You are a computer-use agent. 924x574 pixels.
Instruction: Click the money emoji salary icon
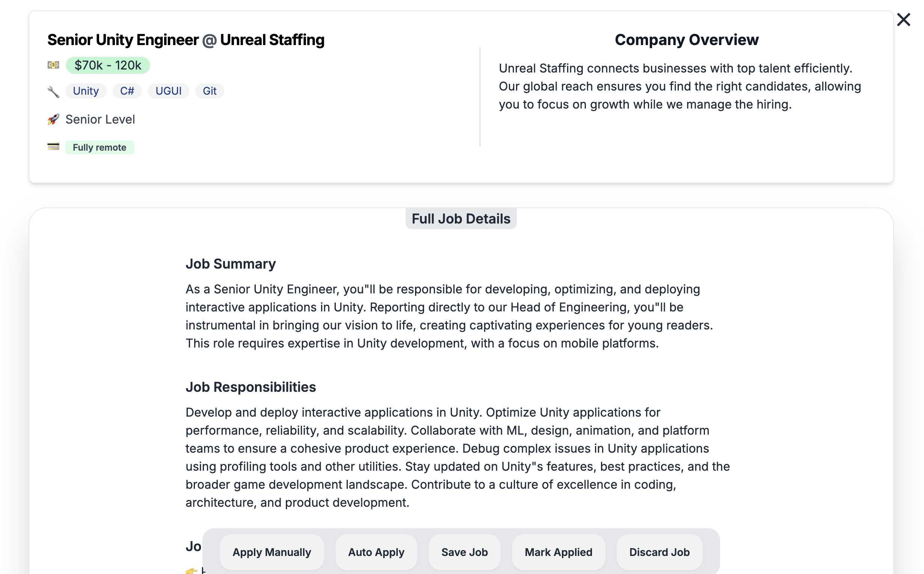pos(53,65)
